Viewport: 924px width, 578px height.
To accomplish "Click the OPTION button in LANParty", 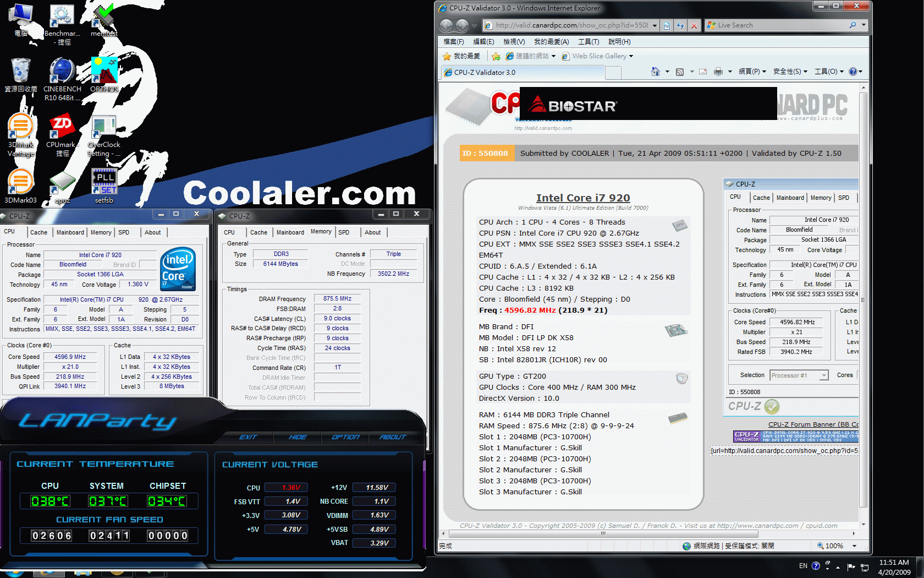I will point(345,437).
